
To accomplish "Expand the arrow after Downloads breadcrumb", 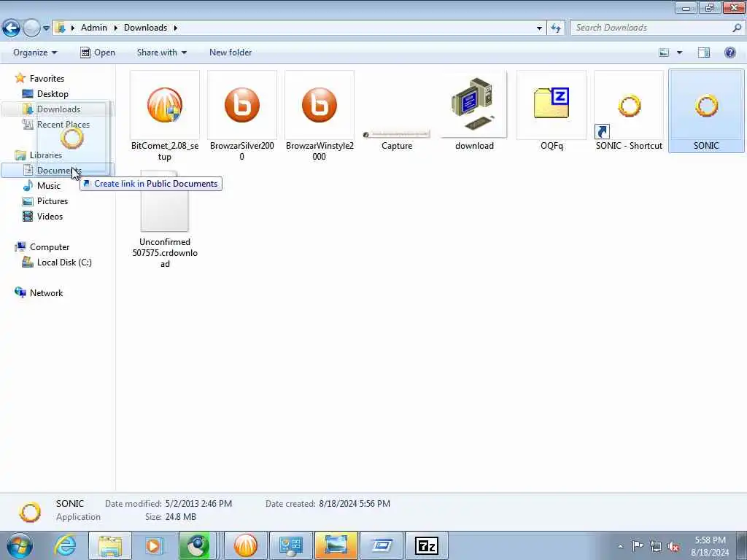I will pos(176,28).
